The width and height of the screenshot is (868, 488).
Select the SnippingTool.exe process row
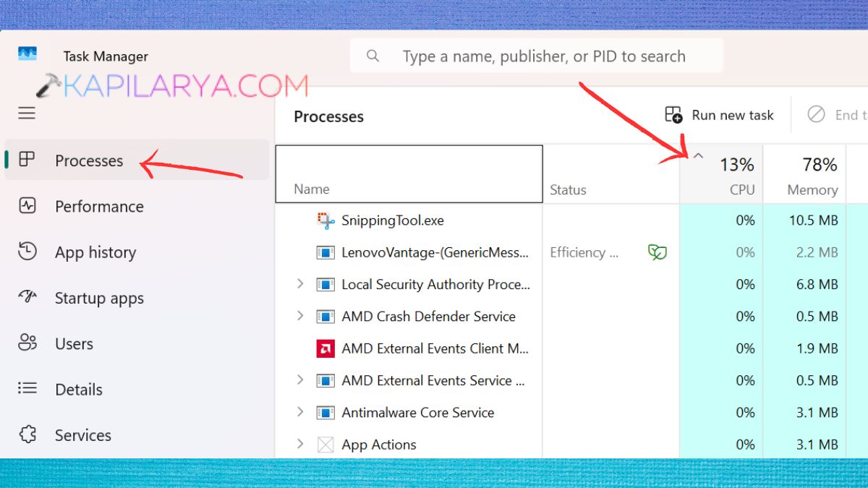point(571,221)
